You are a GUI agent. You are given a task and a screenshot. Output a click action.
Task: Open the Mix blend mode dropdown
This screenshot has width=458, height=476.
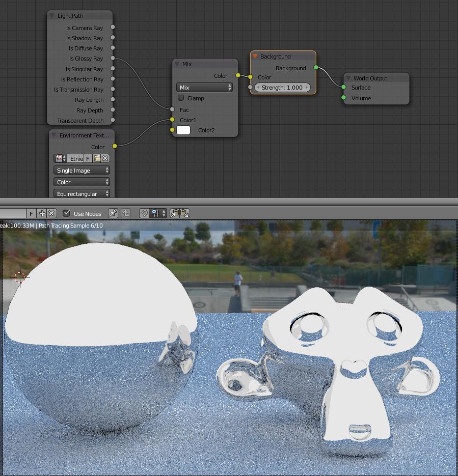[204, 87]
